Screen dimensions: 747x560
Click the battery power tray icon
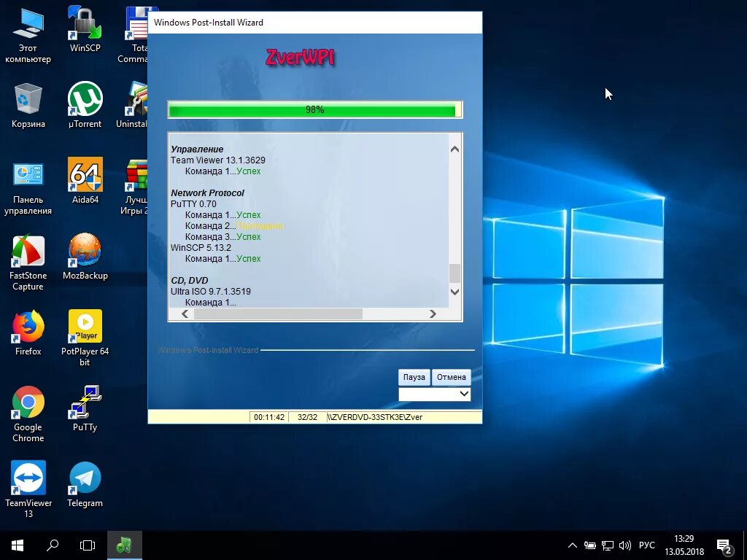tap(590, 545)
